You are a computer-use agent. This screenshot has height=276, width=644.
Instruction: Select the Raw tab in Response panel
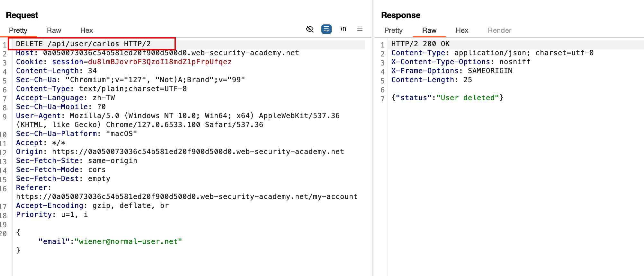[x=429, y=30]
